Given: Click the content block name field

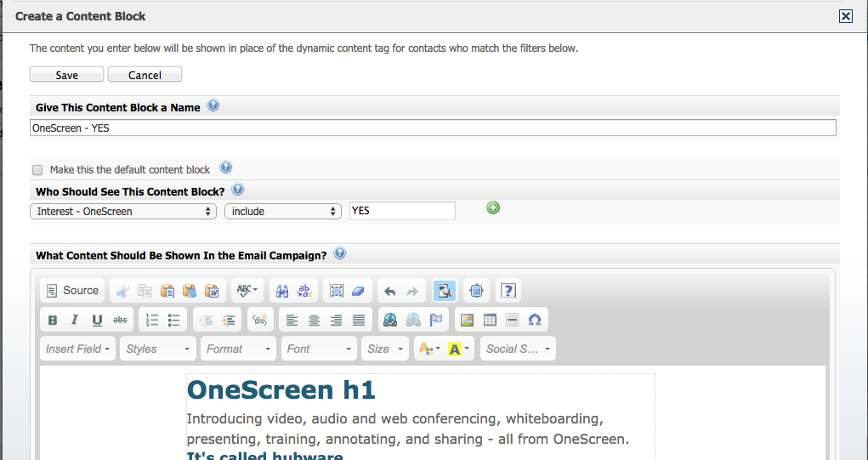Looking at the screenshot, I should [x=433, y=128].
